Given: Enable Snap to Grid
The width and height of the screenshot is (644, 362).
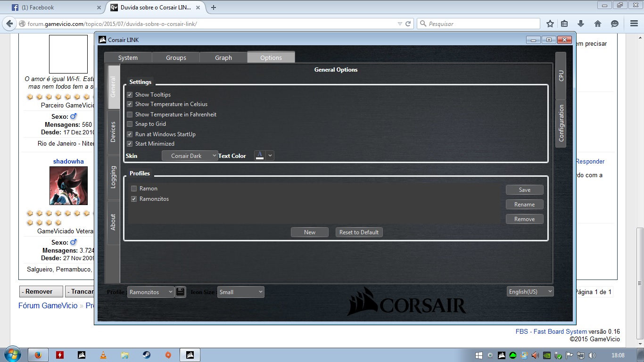Looking at the screenshot, I should click(130, 124).
